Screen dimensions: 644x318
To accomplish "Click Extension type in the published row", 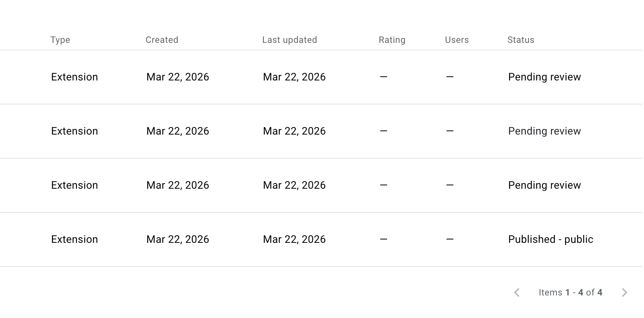I will click(x=74, y=239).
